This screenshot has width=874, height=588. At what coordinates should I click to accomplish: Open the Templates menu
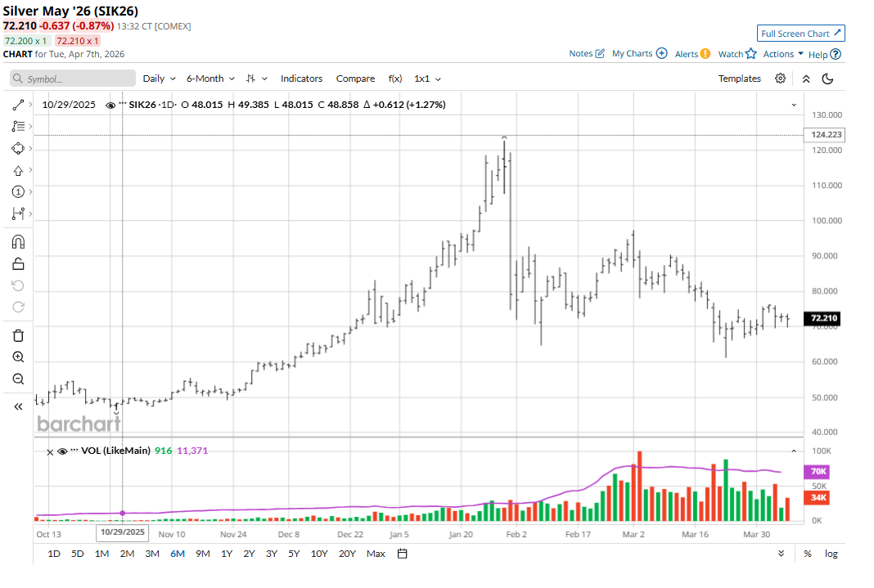point(739,79)
